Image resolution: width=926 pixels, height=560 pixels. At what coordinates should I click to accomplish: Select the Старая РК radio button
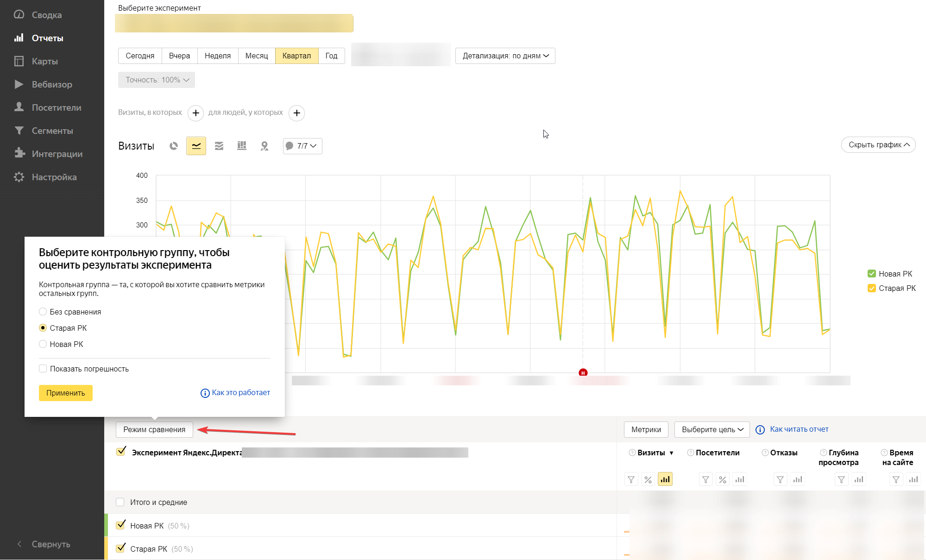[x=42, y=327]
